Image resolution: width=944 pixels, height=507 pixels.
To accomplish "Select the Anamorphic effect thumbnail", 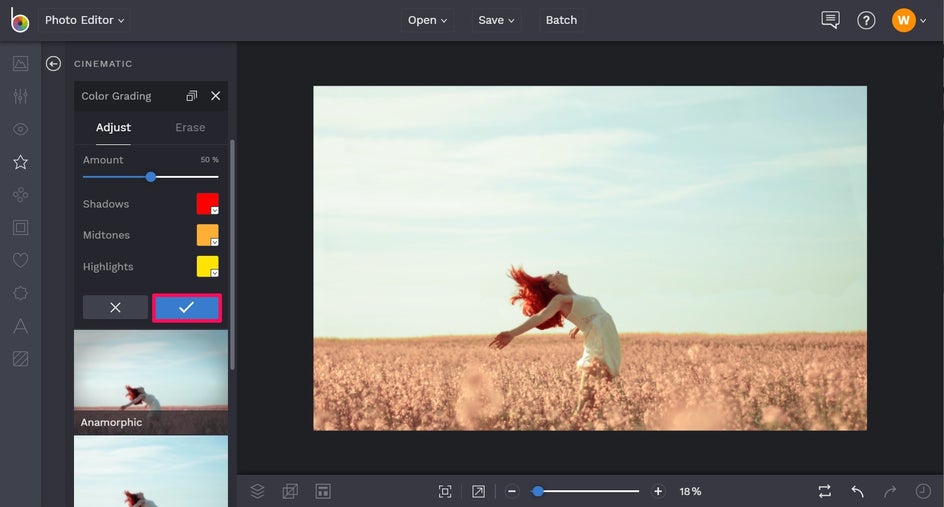I will [x=150, y=381].
